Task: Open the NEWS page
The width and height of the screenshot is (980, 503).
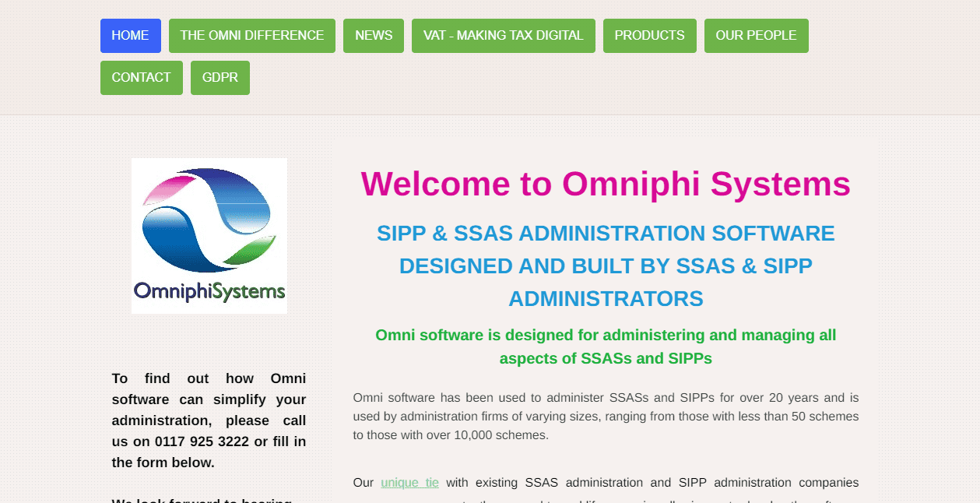Action: pyautogui.click(x=374, y=36)
